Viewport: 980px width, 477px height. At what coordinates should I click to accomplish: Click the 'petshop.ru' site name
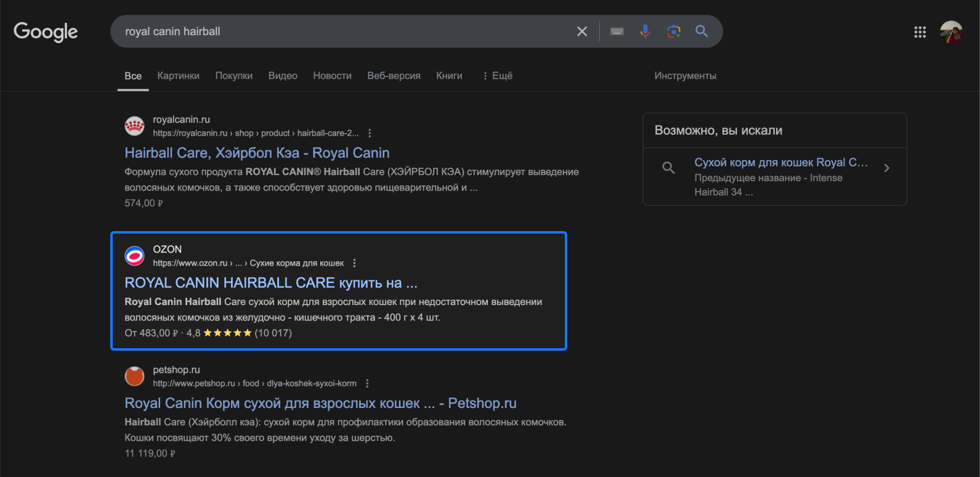[176, 370]
